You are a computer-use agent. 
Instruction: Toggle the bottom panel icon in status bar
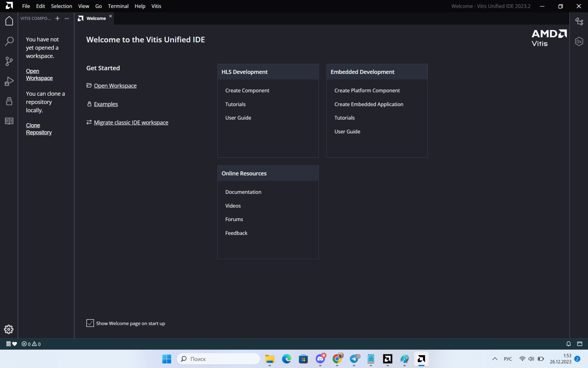click(x=580, y=344)
